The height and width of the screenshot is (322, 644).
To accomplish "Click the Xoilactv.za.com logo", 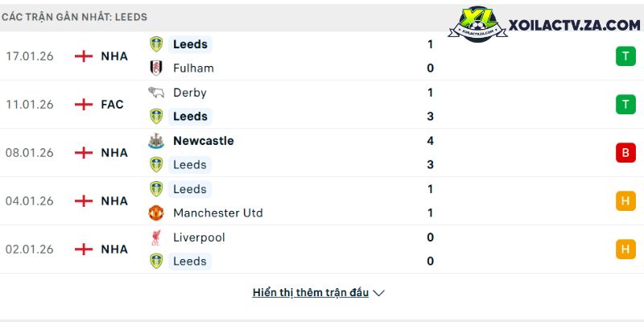I will (x=544, y=24).
